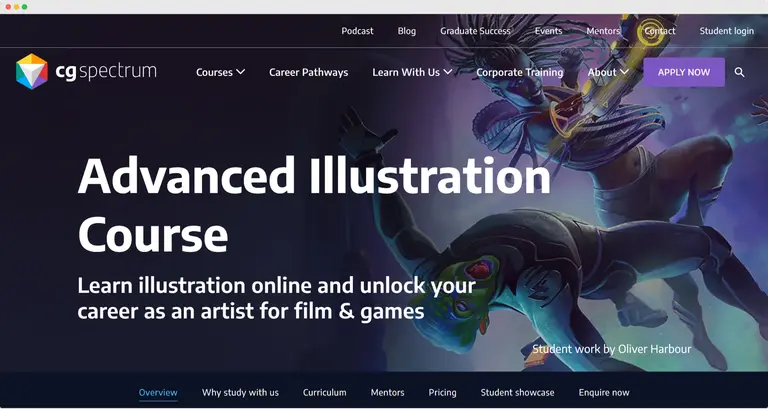Viewport: 768px width, 409px height.
Task: Expand the Courses dropdown menu
Action: (x=220, y=72)
